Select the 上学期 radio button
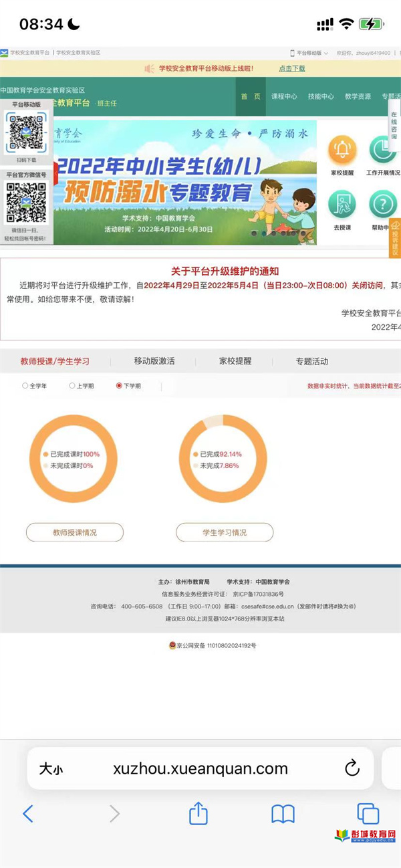Image resolution: width=401 pixels, height=868 pixels. (72, 386)
